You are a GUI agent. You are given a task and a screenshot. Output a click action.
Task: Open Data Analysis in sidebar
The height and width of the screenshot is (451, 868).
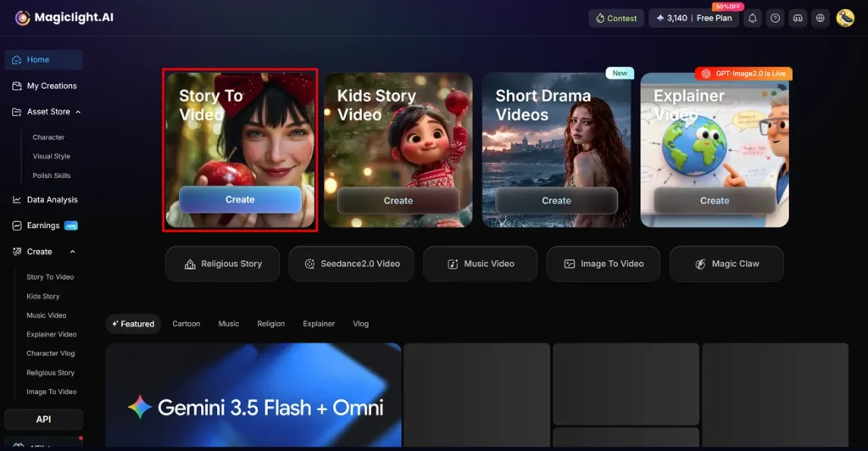44,200
